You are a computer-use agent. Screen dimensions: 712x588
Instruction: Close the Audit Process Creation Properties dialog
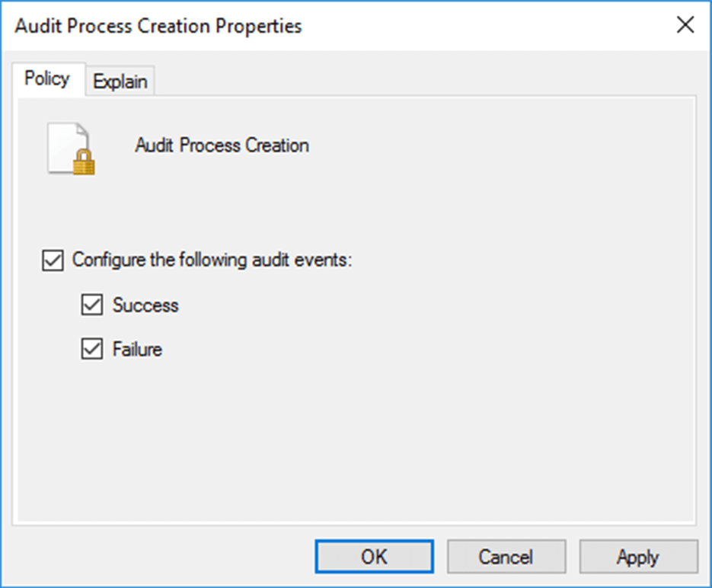click(x=685, y=25)
